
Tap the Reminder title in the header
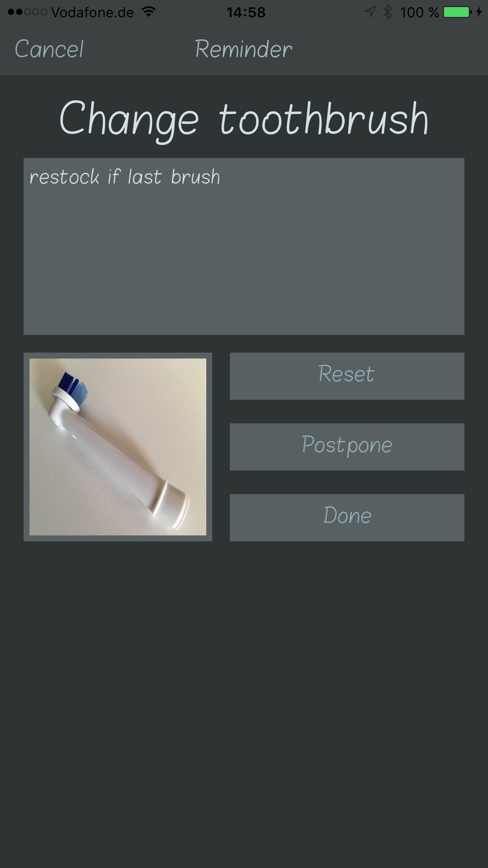[244, 50]
